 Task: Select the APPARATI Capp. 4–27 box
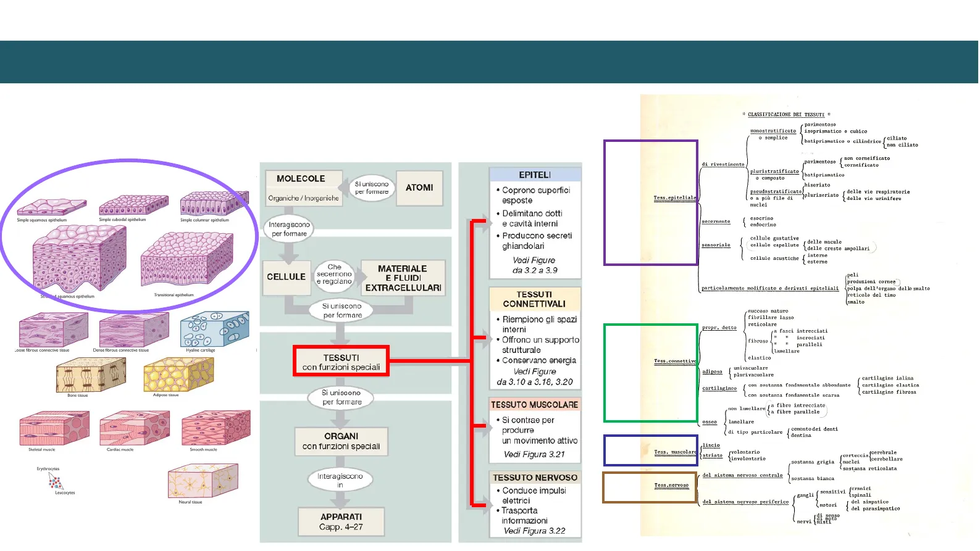click(x=341, y=521)
